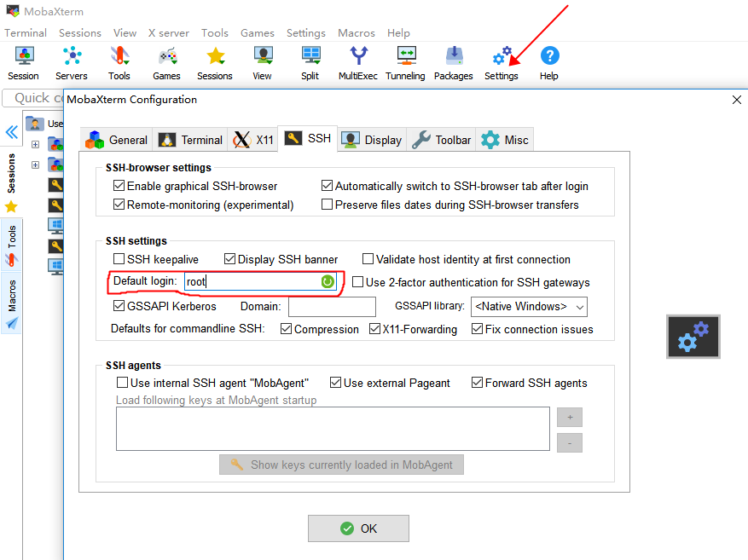748x560 pixels.
Task: Click the Packages toolbar icon
Action: [x=454, y=63]
